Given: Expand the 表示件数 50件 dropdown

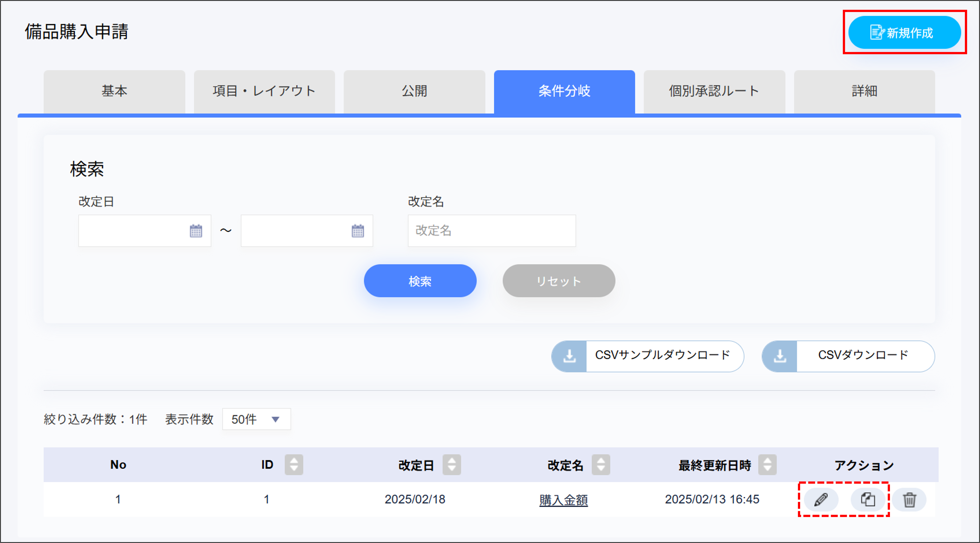Looking at the screenshot, I should [256, 419].
